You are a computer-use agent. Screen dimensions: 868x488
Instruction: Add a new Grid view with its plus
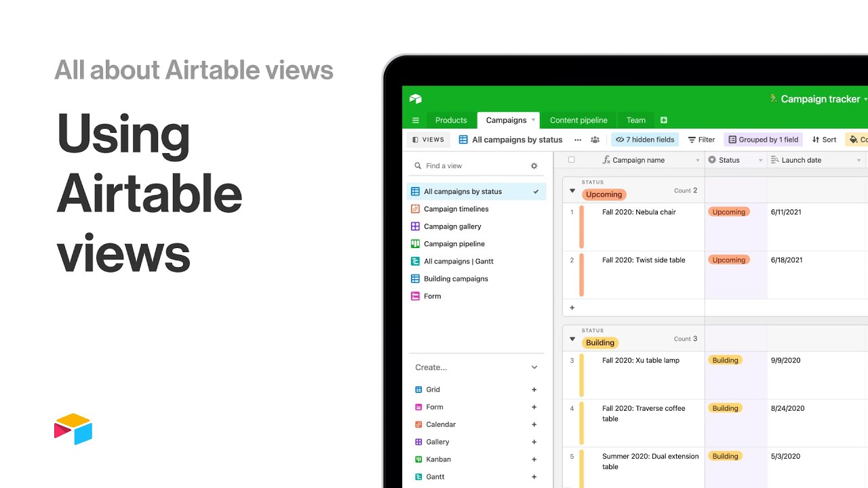coord(534,390)
